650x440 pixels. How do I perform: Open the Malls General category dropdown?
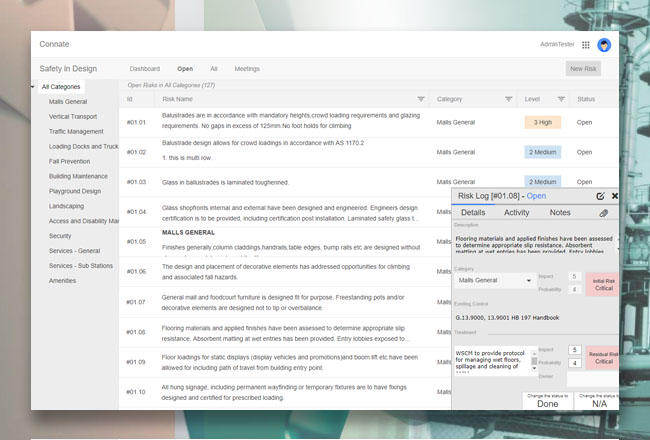[495, 280]
